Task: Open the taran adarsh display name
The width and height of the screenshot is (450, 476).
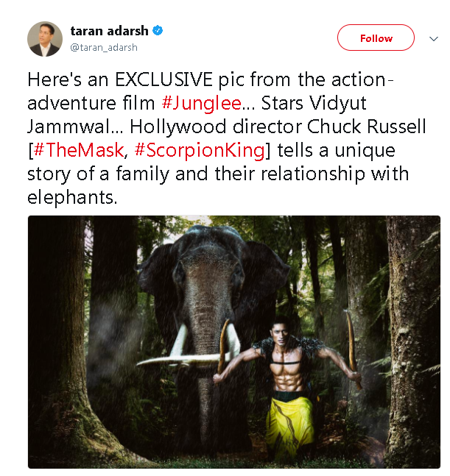Action: point(109,31)
